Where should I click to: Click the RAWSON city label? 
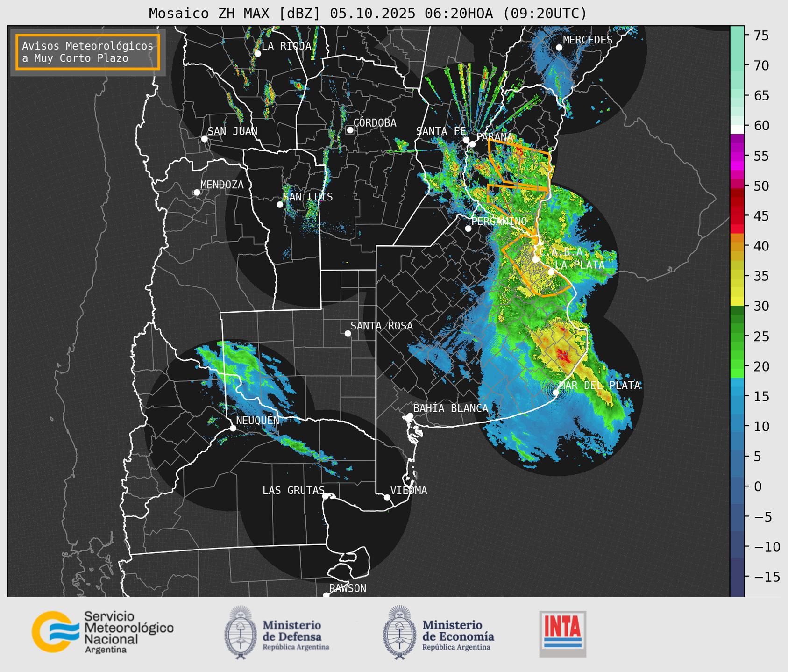point(348,588)
